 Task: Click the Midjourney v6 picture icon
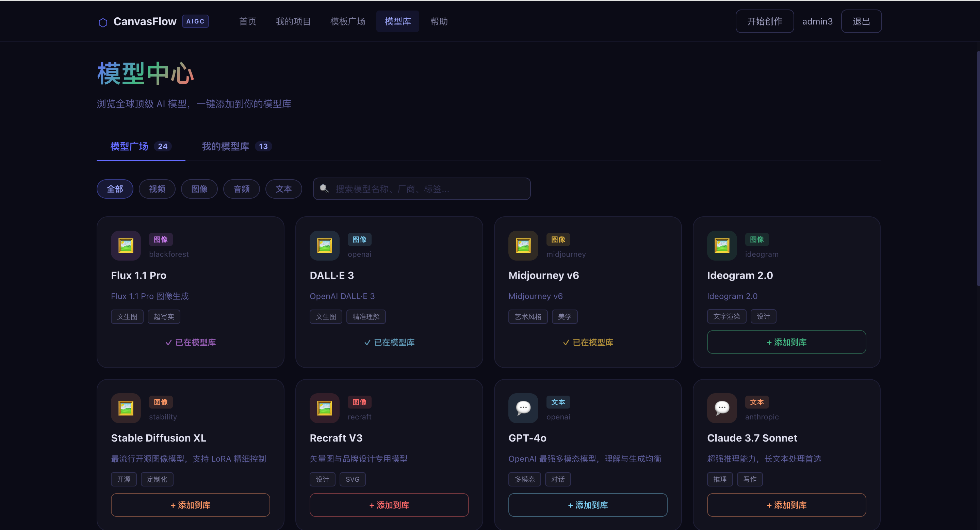(x=523, y=246)
